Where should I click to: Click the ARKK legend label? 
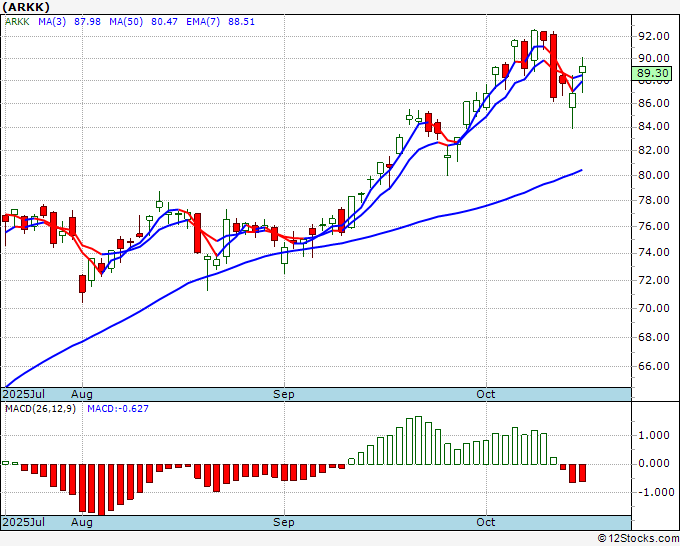17,22
